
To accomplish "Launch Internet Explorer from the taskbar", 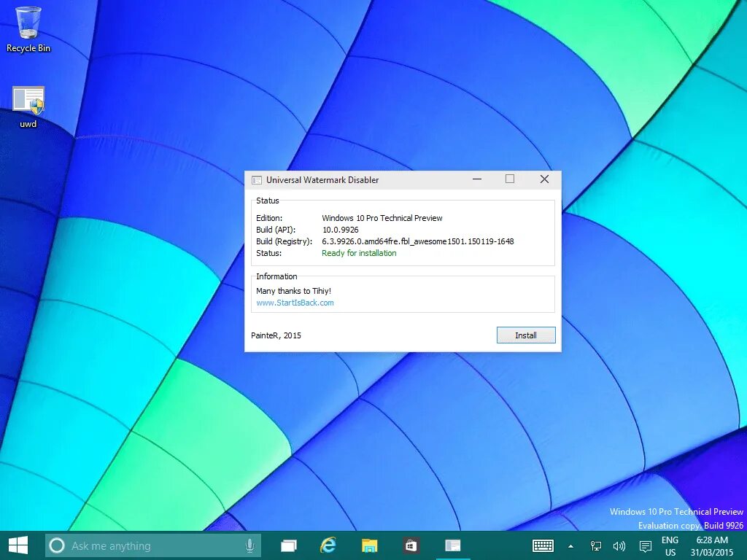I will point(328,545).
